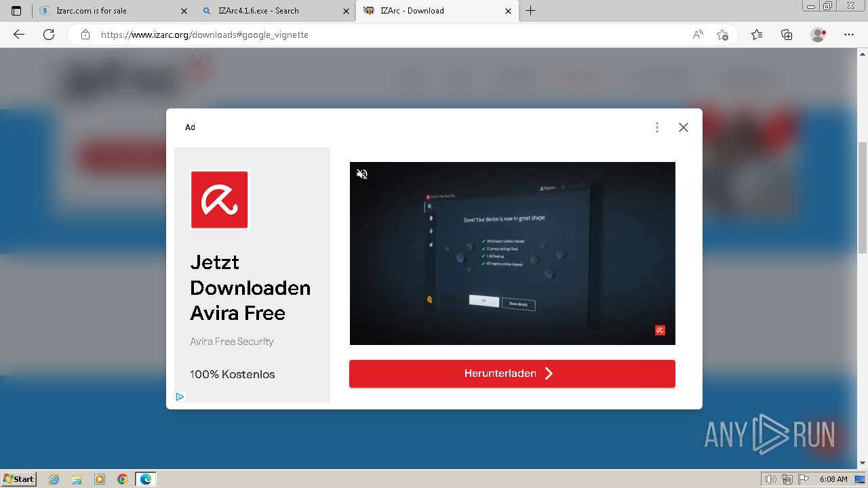Open browser Collections
The image size is (868, 488).
pyautogui.click(x=787, y=35)
